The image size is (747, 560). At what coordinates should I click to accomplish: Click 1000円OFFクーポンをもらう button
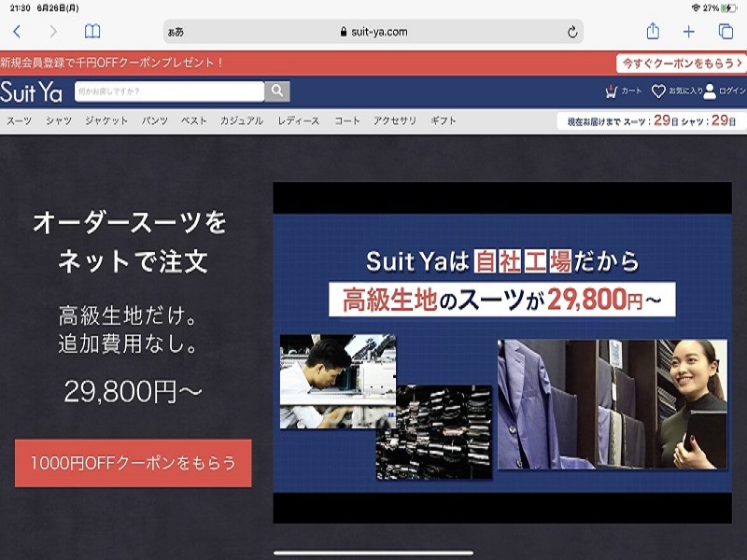(x=134, y=463)
